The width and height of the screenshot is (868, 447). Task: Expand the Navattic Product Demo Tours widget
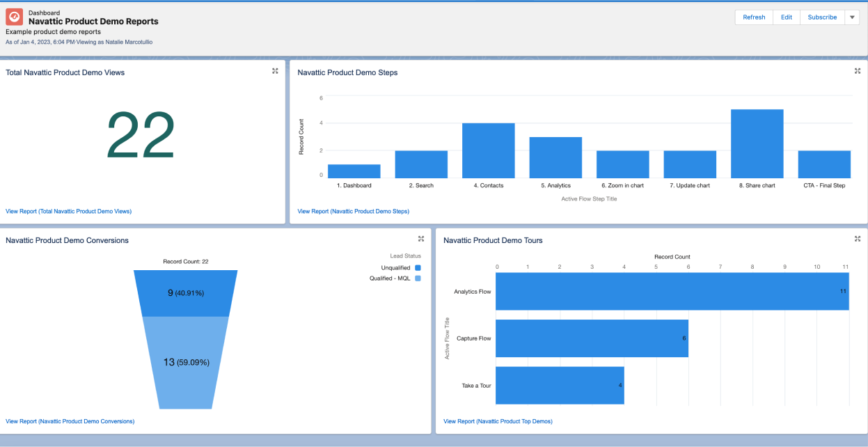pyautogui.click(x=858, y=239)
